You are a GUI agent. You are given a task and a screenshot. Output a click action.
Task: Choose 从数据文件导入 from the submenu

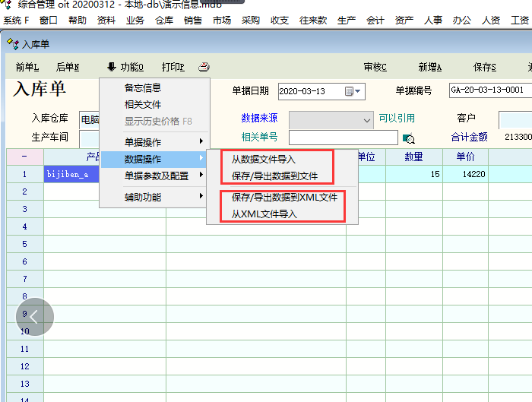click(x=263, y=160)
